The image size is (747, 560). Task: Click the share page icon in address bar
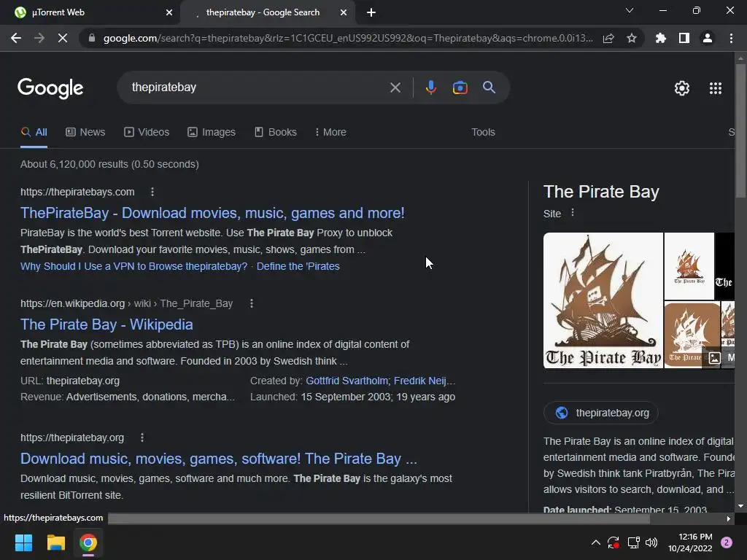point(608,38)
